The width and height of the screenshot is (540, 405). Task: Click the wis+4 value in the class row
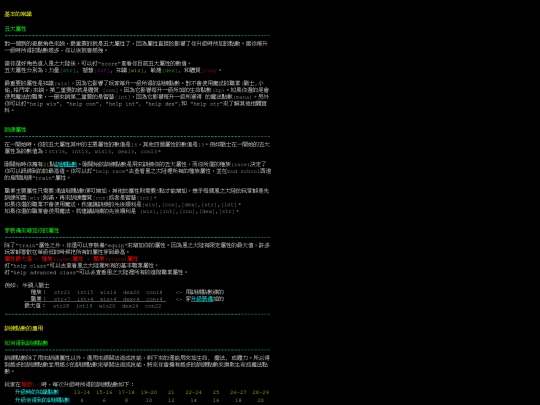pos(108,299)
